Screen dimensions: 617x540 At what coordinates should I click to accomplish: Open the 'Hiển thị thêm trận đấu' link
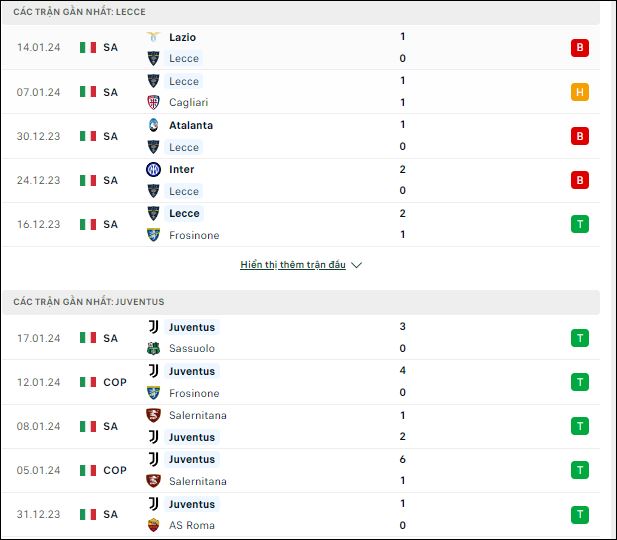pyautogui.click(x=293, y=264)
